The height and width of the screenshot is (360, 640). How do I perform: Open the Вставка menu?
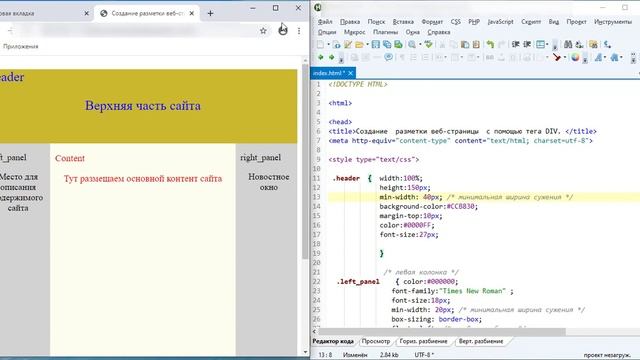click(403, 22)
